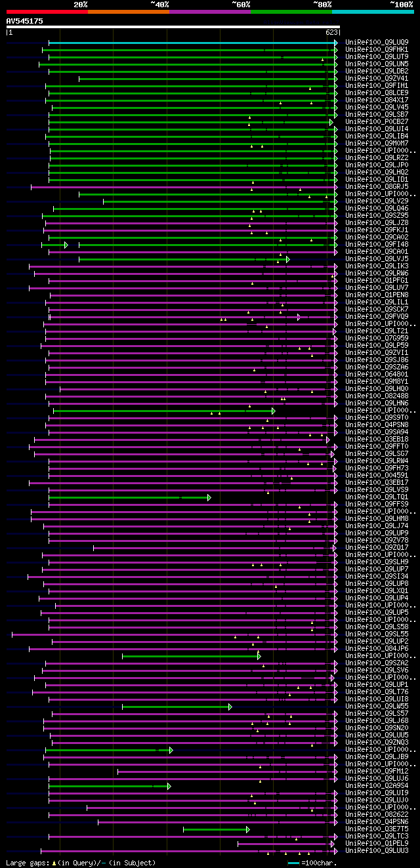Select hit UniRef100_O82622
The width and height of the screenshot is (420, 868).
377,815
